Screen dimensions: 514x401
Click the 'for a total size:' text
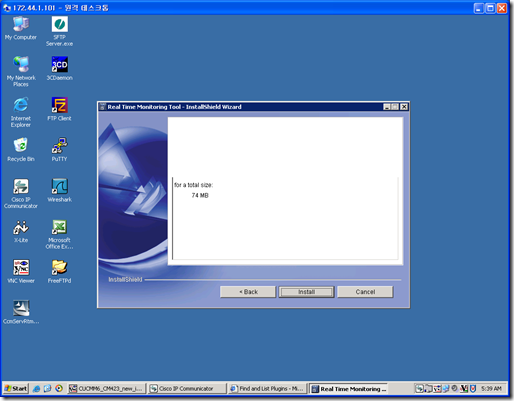tap(193, 185)
